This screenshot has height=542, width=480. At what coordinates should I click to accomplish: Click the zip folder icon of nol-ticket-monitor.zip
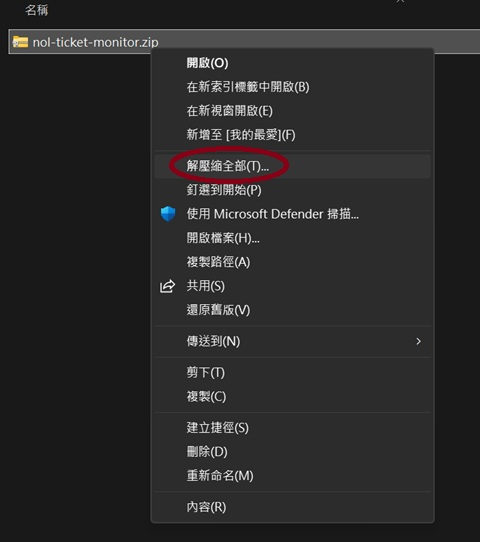(x=20, y=42)
